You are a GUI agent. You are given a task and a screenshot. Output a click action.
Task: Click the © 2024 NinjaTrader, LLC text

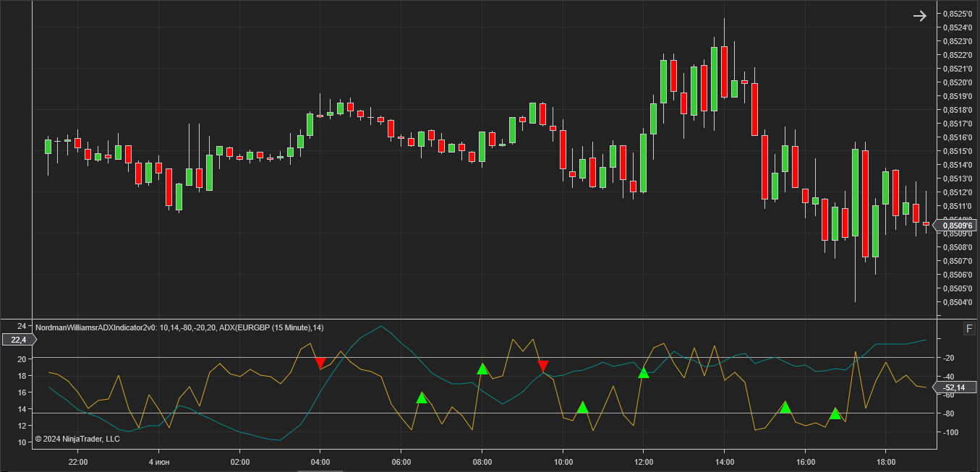(x=77, y=439)
